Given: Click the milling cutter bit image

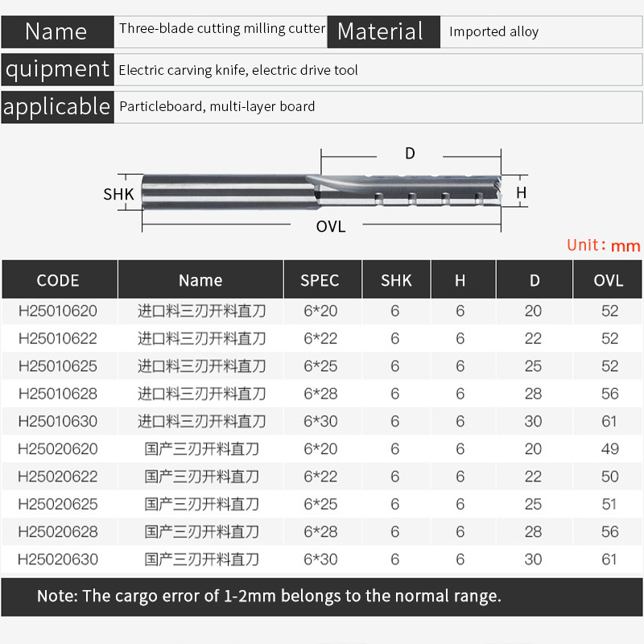Looking at the screenshot, I should (322, 192).
